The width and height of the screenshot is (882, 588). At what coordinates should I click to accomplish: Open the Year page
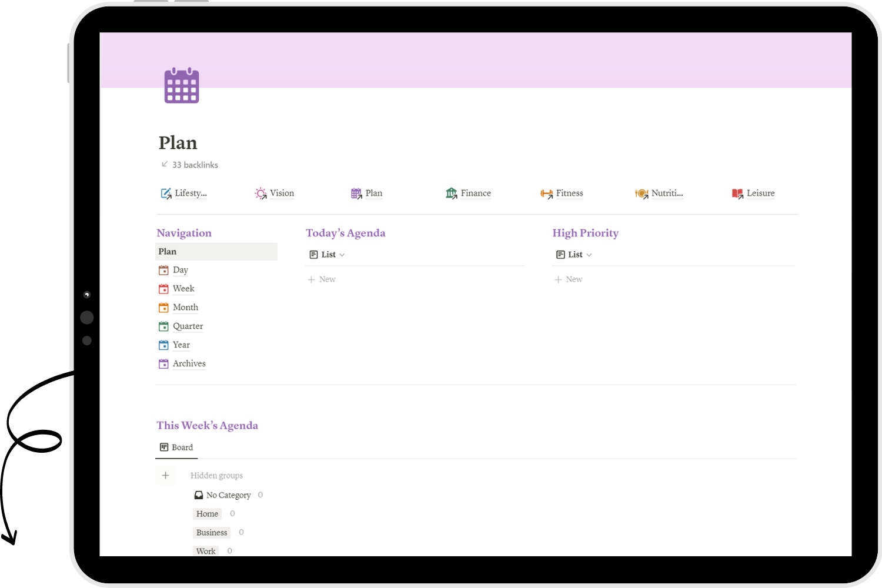(181, 345)
